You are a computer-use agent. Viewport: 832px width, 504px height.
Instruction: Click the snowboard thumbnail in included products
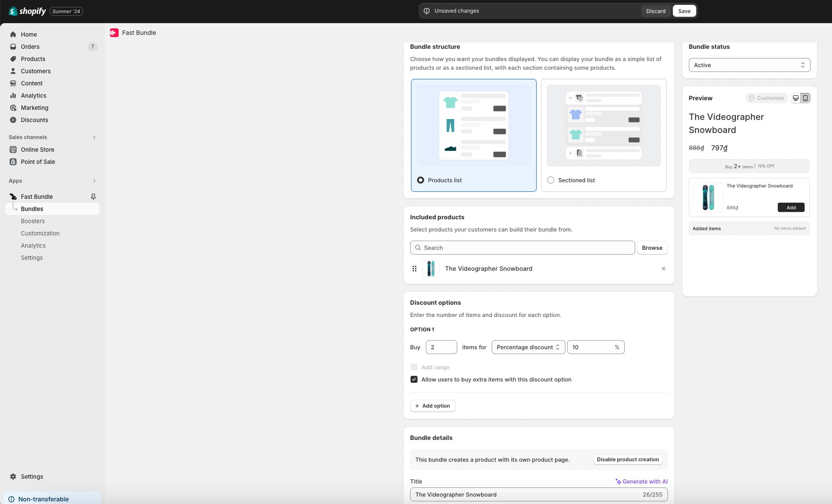coord(431,269)
